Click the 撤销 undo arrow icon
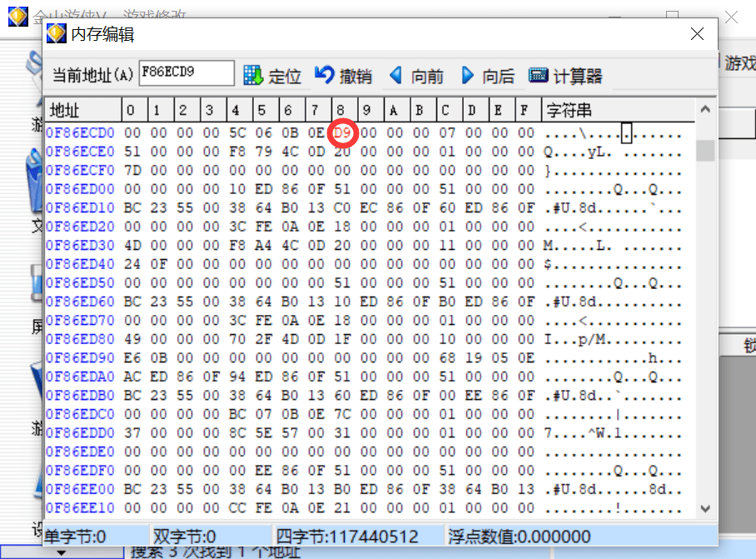The height and width of the screenshot is (559, 756). tap(325, 75)
